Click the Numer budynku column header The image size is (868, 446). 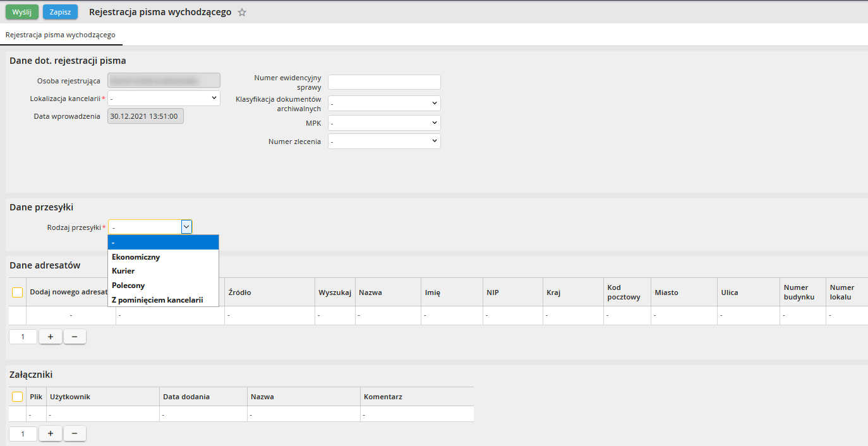(x=802, y=292)
